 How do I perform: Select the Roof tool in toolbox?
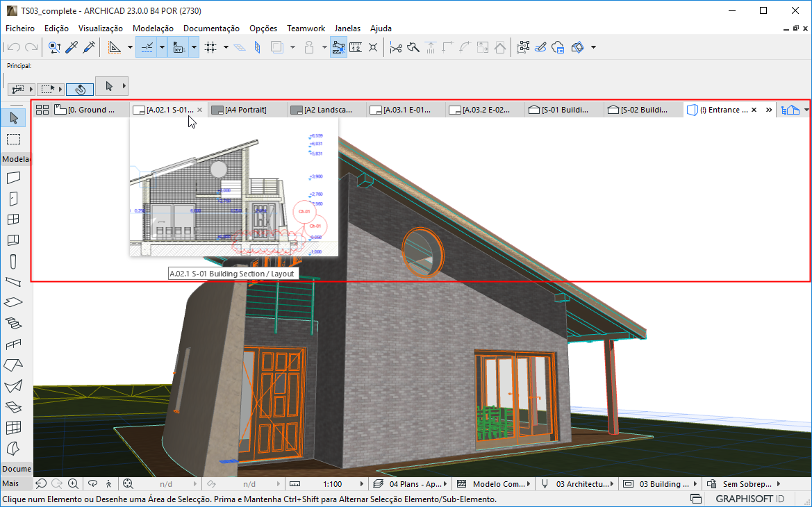[13, 365]
